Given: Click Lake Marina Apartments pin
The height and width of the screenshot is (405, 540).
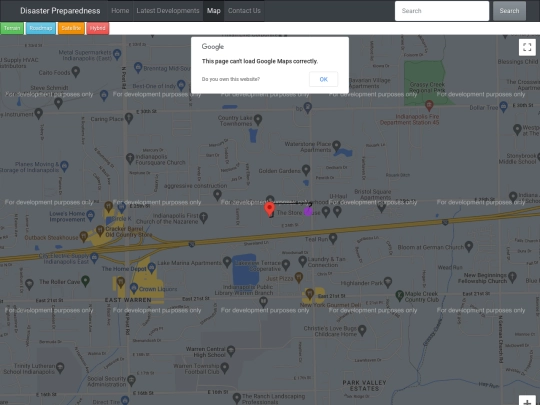Looking at the screenshot, I should (227, 262).
